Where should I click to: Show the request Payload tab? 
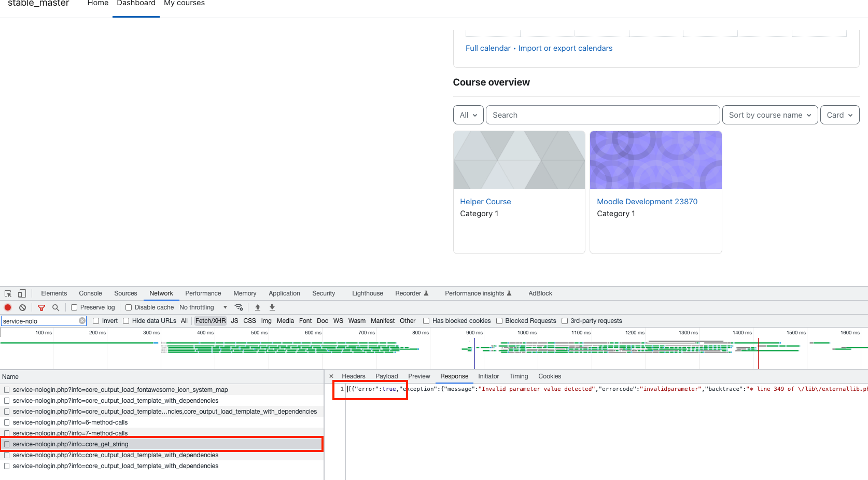387,376
